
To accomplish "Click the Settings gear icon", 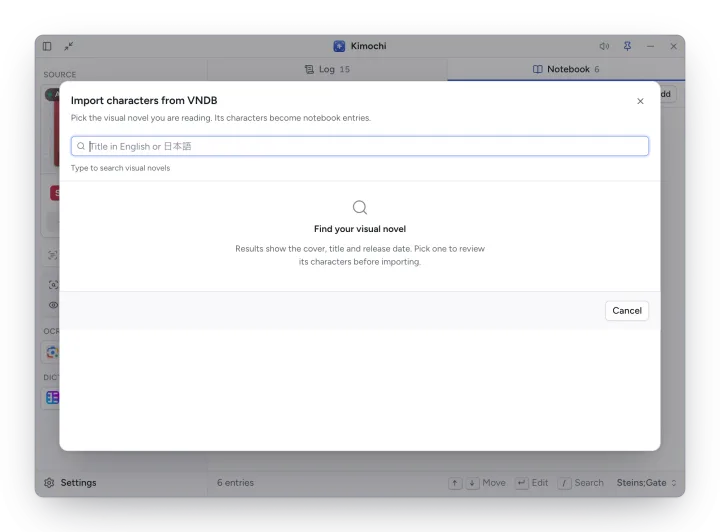I will pyautogui.click(x=49, y=482).
